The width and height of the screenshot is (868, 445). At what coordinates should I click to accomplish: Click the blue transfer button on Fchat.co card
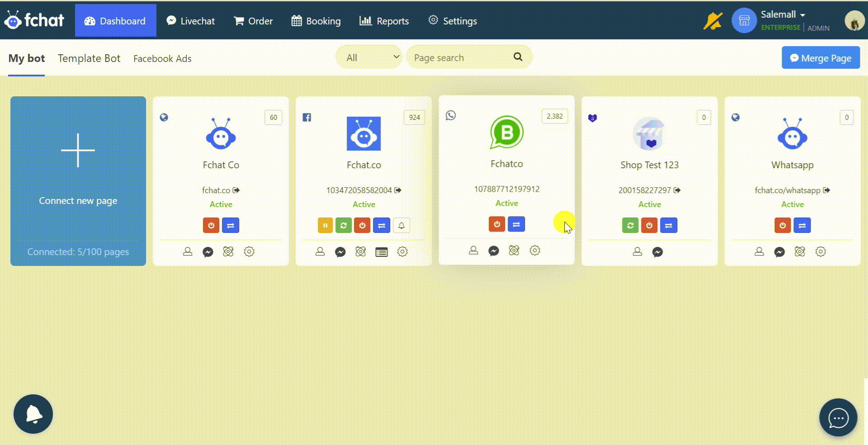coord(382,225)
